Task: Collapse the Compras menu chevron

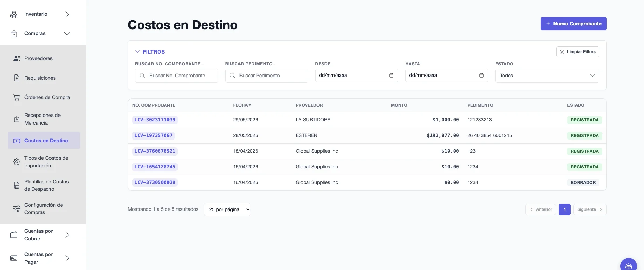Action: click(67, 34)
